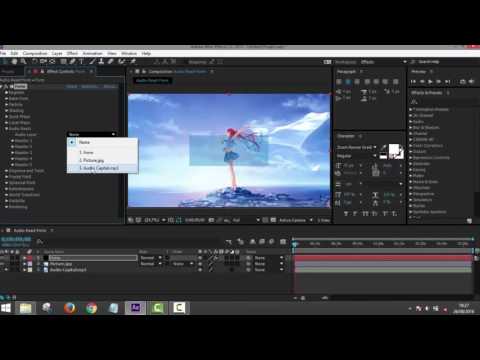The image size is (480, 360).
Task: Click Options link for Form effect
Action: 90,87
